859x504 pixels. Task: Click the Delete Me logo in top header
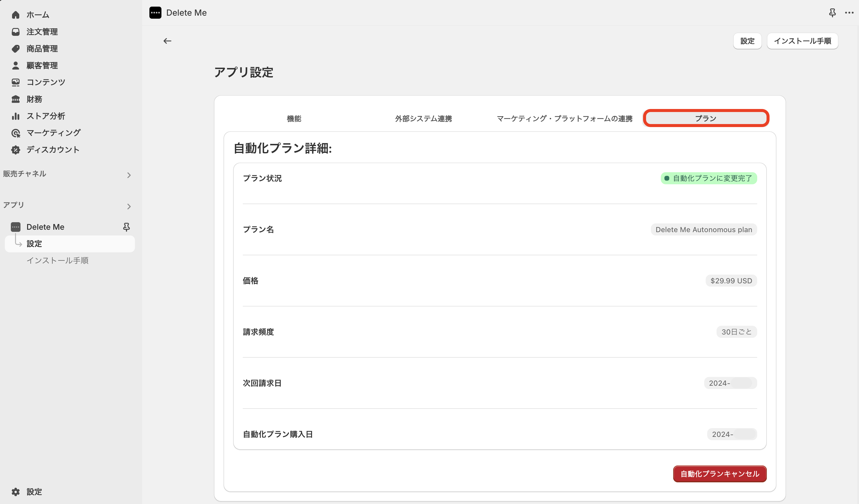(155, 13)
